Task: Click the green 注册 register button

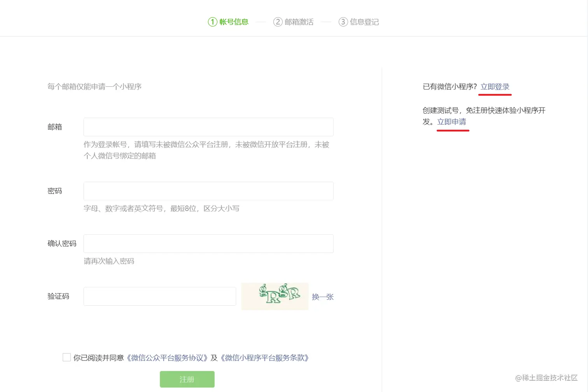Action: pyautogui.click(x=187, y=379)
